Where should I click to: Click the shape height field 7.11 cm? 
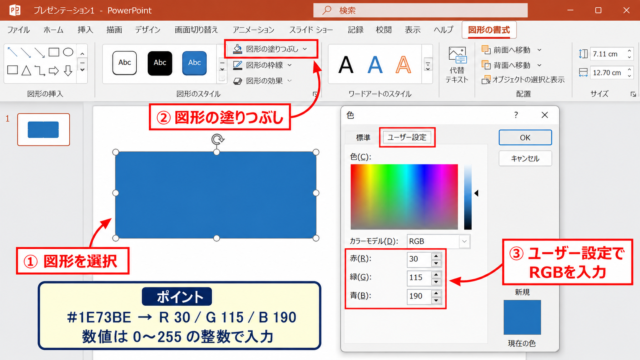click(608, 54)
